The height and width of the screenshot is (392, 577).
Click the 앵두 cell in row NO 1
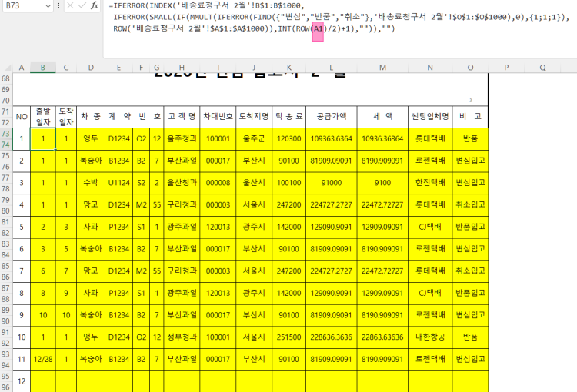tap(90, 139)
